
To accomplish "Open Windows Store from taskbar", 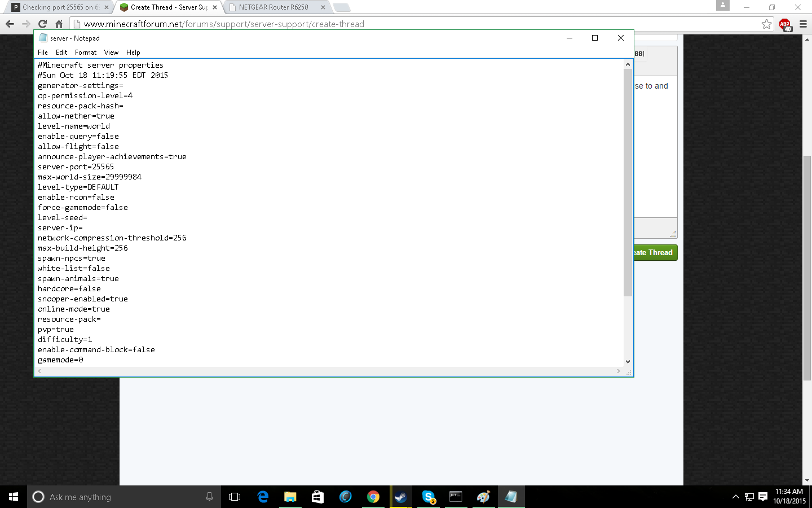I will (x=318, y=497).
